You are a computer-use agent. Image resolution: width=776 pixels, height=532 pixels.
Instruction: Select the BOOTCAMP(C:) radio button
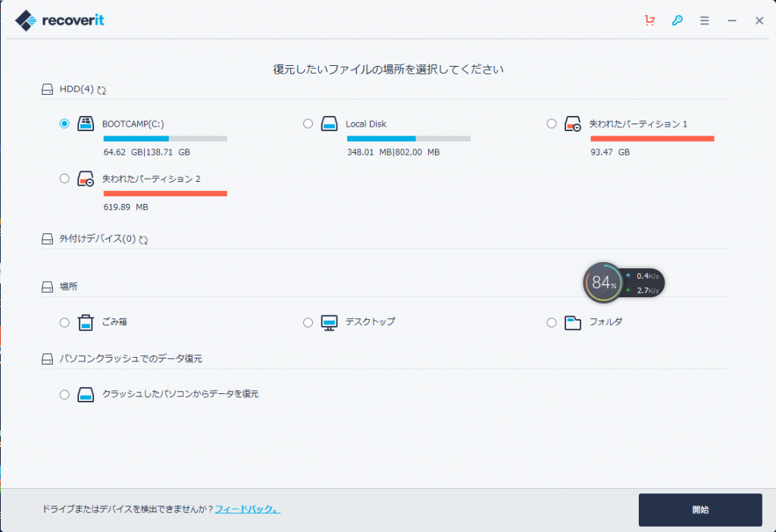[64, 124]
